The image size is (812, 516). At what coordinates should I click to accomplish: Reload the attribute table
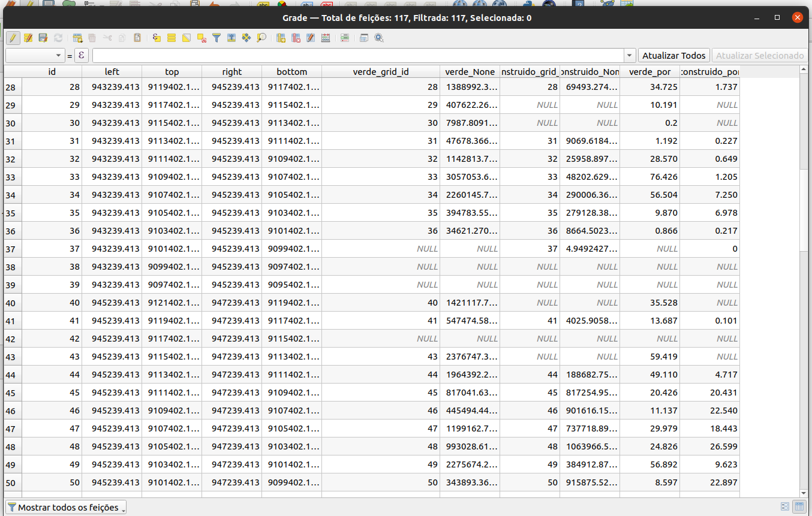[x=58, y=38]
